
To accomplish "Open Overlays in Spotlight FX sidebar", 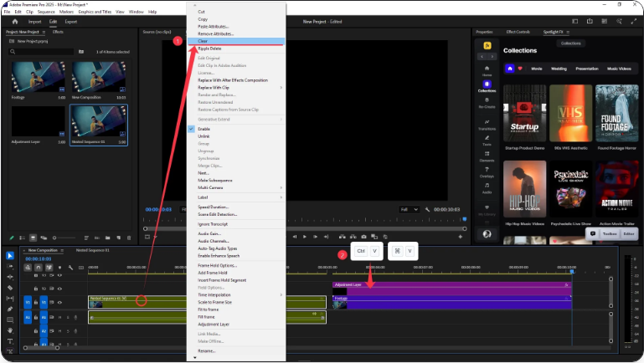I will (x=487, y=171).
